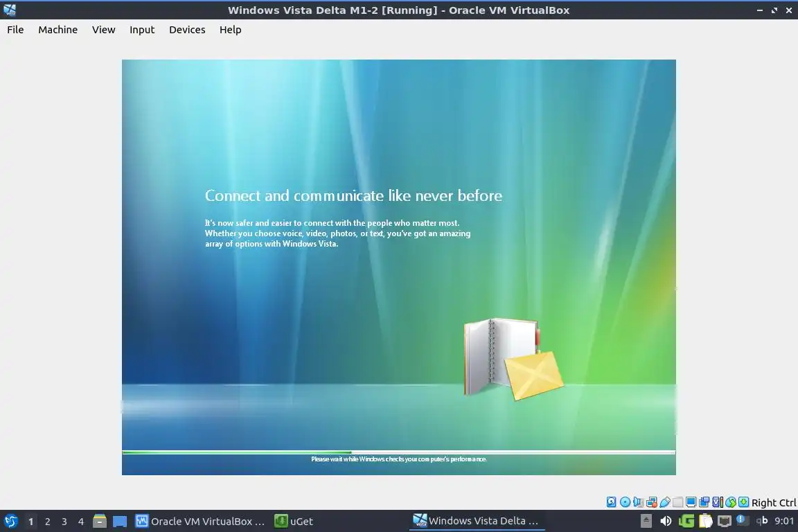Viewport: 798px width, 532px height.
Task: Click the mouse integration status icon
Action: point(731,502)
